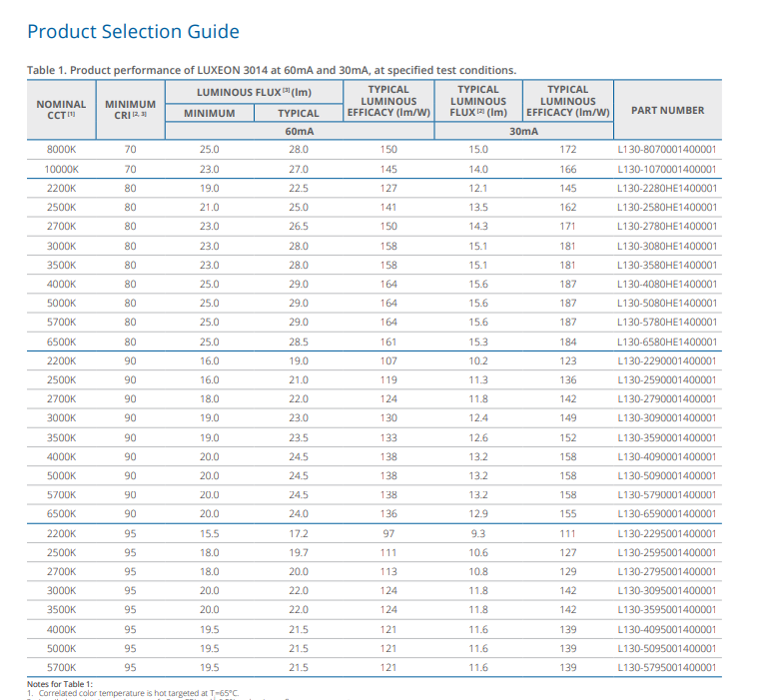Screen dimensions: 766x700
Task: Click the 28.5 typical flux value
Action: point(299,342)
